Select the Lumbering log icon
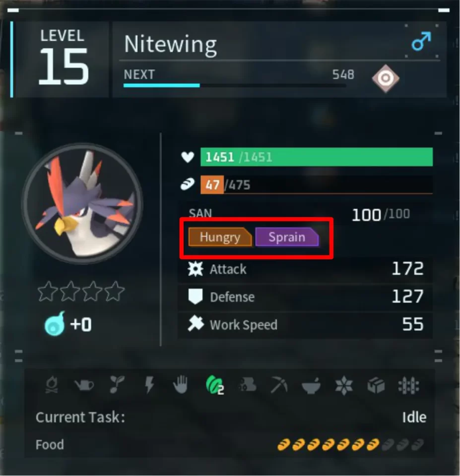The width and height of the screenshot is (460, 476). click(248, 385)
